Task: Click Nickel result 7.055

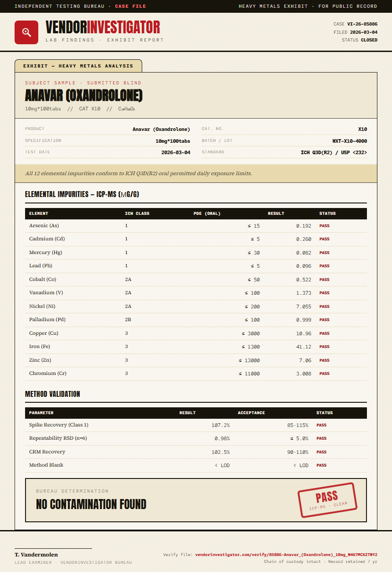Action: click(x=304, y=307)
